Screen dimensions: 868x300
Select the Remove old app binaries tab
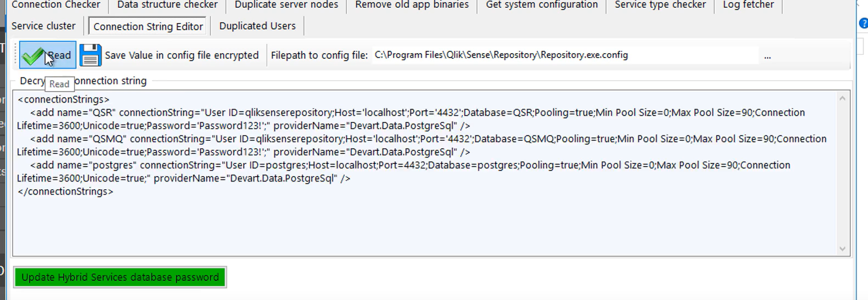[412, 5]
